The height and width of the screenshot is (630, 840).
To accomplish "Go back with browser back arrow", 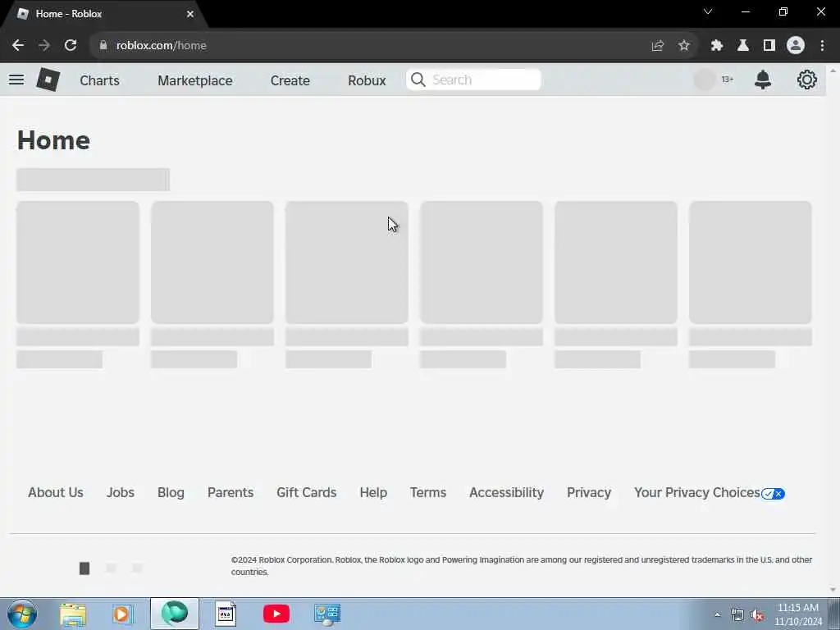I will click(18, 46).
